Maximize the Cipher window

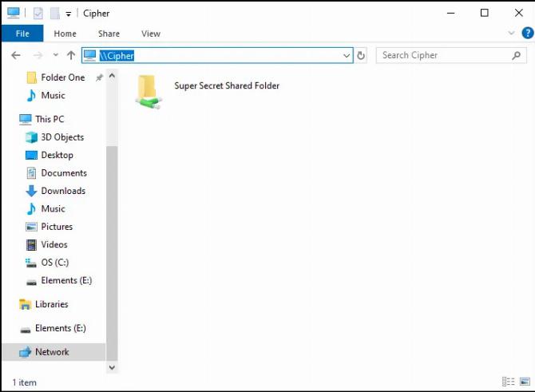[x=484, y=13]
